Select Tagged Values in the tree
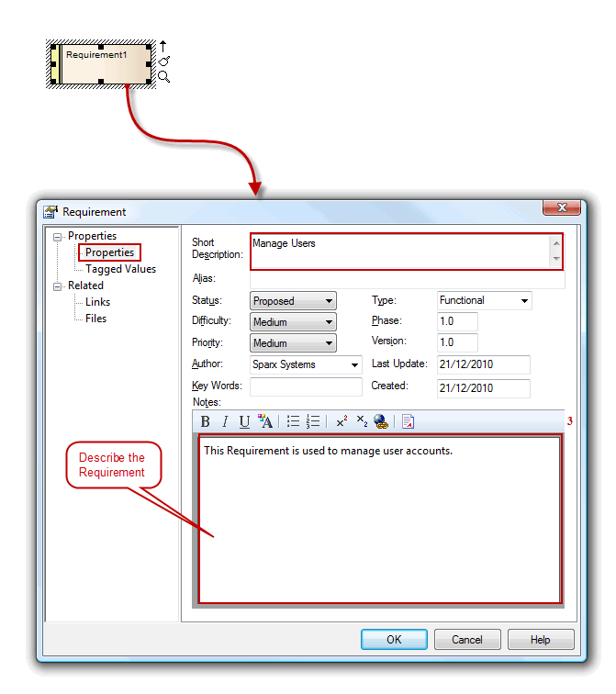616x694 pixels. pos(121,269)
